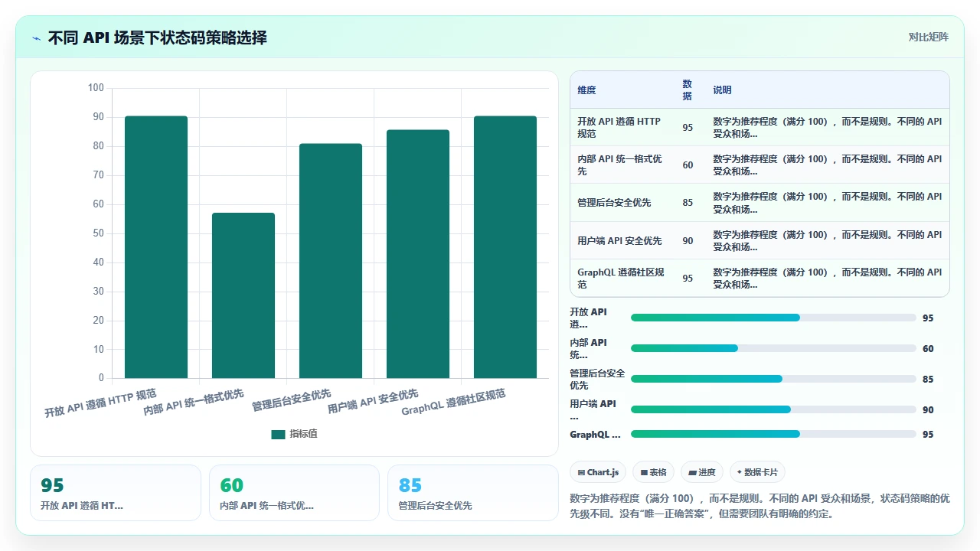Click the footer note paragraph 数字为推荐程度
The width and height of the screenshot is (980, 551).
759,506
